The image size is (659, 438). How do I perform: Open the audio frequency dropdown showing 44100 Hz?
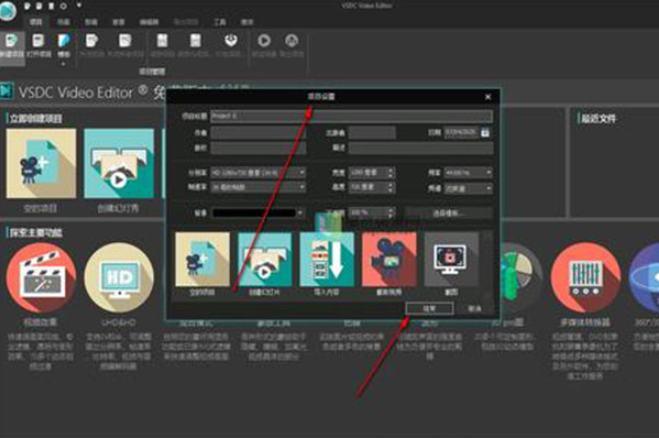click(x=468, y=172)
